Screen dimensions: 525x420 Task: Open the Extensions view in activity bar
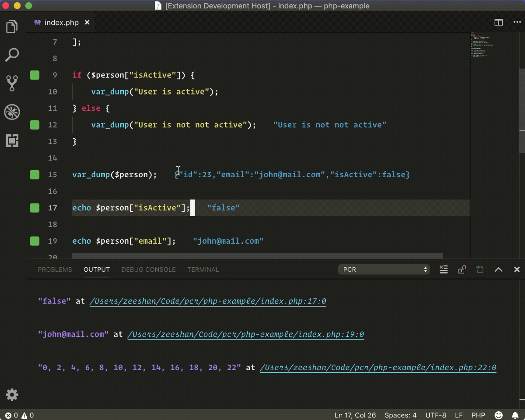pyautogui.click(x=12, y=140)
